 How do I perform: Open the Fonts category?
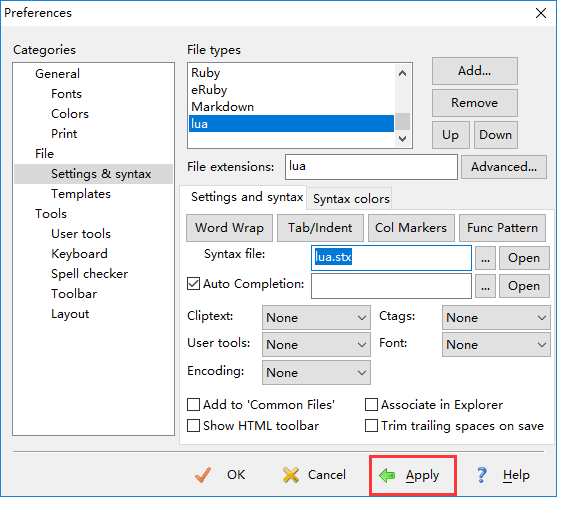pos(66,94)
